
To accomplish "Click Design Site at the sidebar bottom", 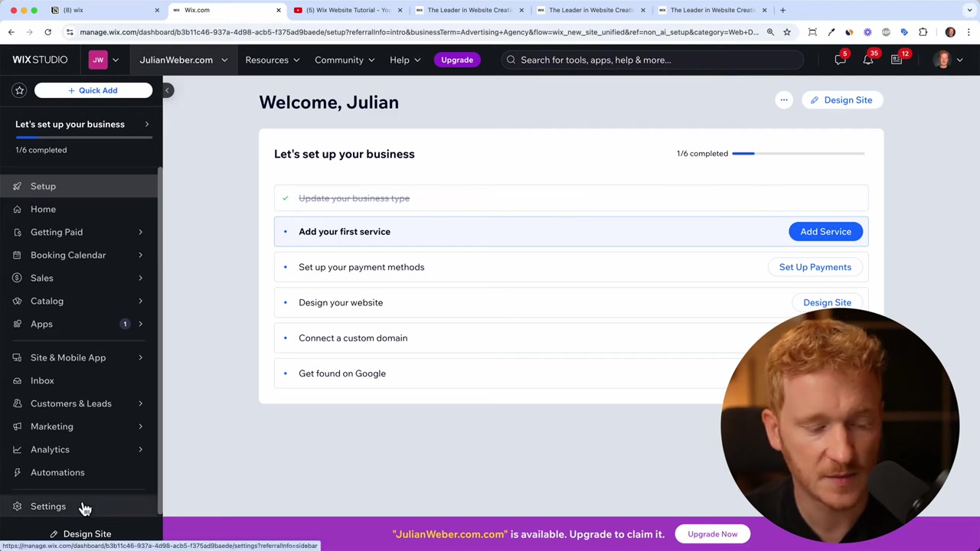I will pos(80,534).
